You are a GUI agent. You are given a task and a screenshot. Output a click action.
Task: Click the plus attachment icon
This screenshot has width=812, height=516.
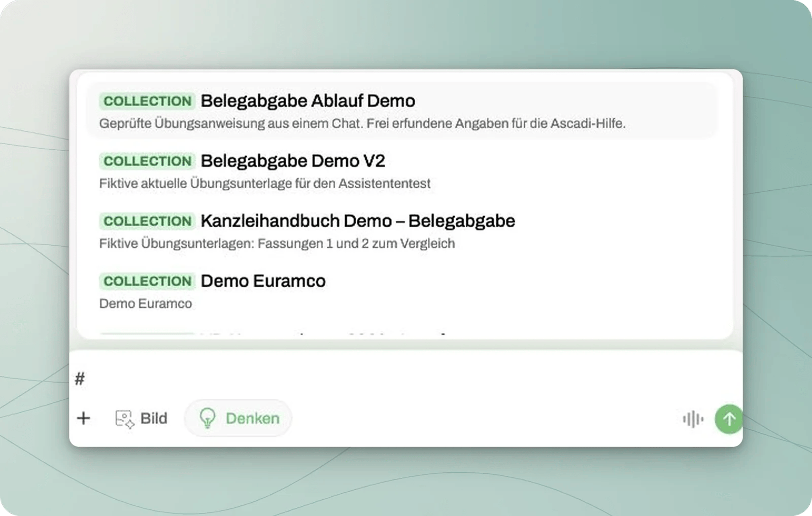click(83, 418)
